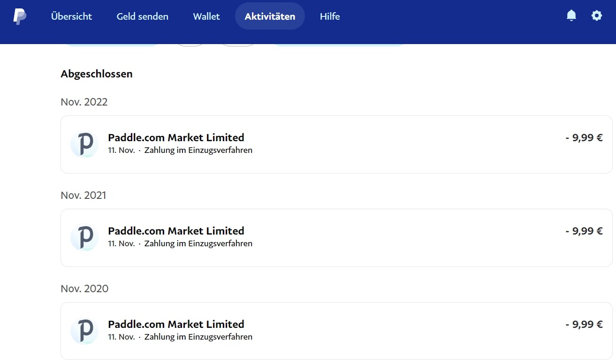This screenshot has height=364, width=616.
Task: Click the PayPal logo
Action: pyautogui.click(x=20, y=16)
